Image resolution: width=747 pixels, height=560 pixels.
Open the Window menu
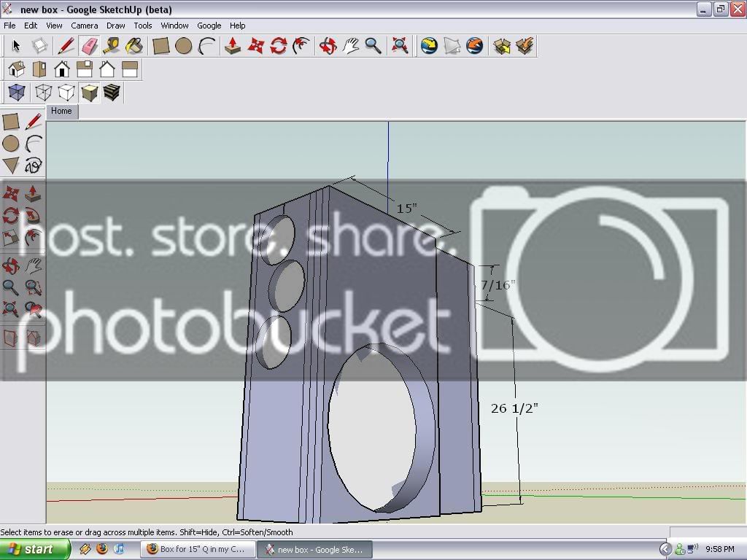click(x=174, y=26)
